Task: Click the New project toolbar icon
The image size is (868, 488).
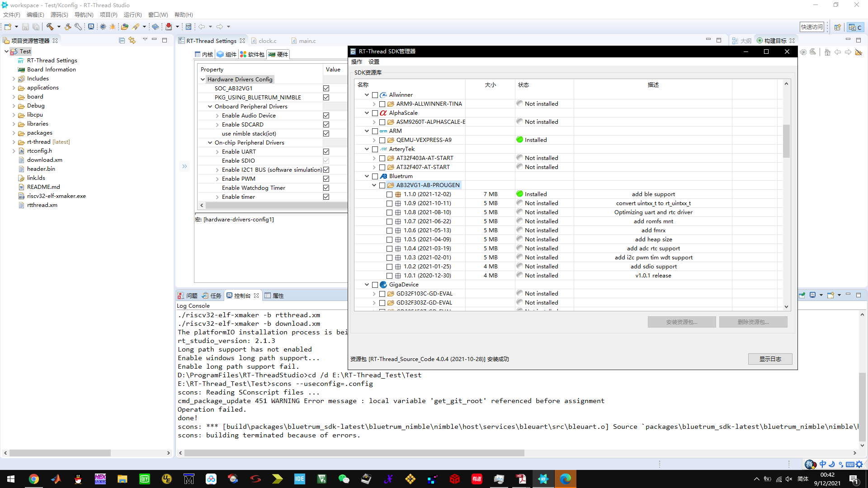Action: [x=8, y=27]
